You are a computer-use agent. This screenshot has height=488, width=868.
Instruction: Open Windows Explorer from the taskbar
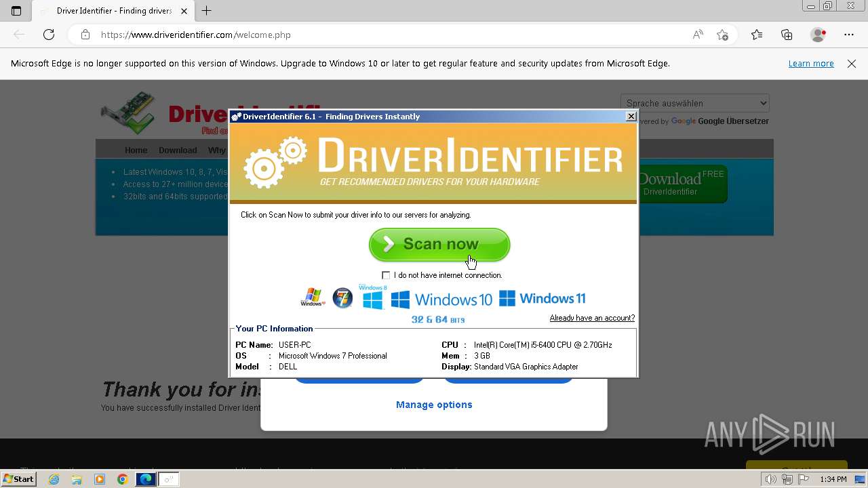tap(77, 479)
